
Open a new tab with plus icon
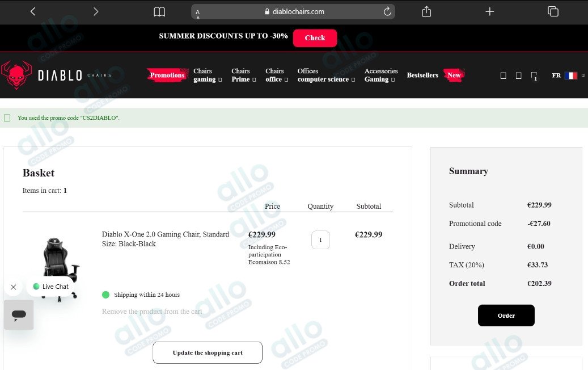pyautogui.click(x=489, y=11)
